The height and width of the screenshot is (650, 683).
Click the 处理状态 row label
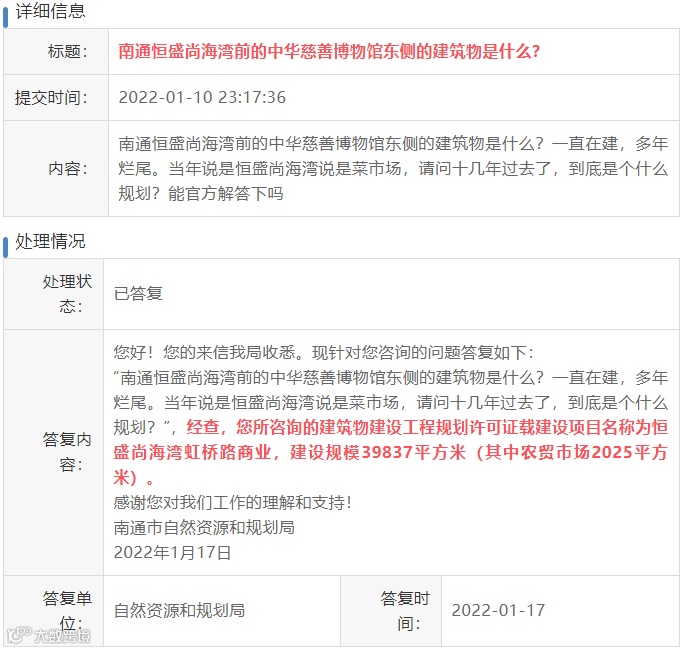[67, 294]
